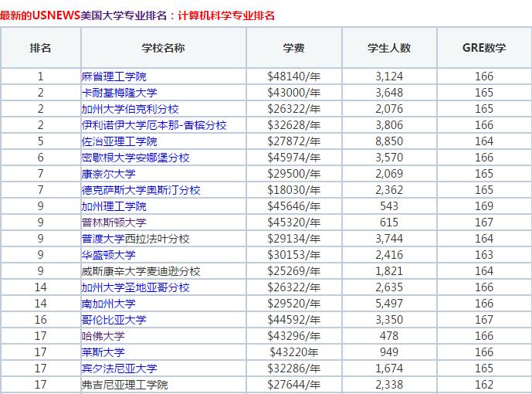The image size is (532, 394).
Task: Click the 学校名称 column header
Action: pos(163,48)
